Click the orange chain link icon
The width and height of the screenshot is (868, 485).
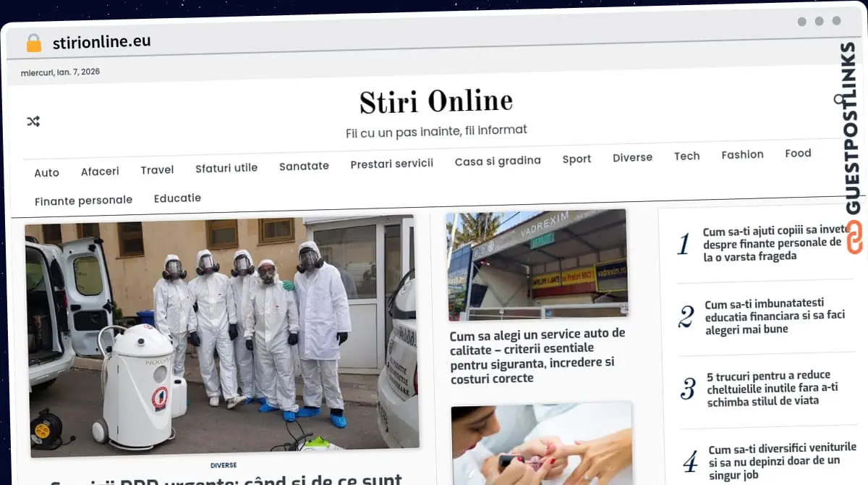(854, 237)
